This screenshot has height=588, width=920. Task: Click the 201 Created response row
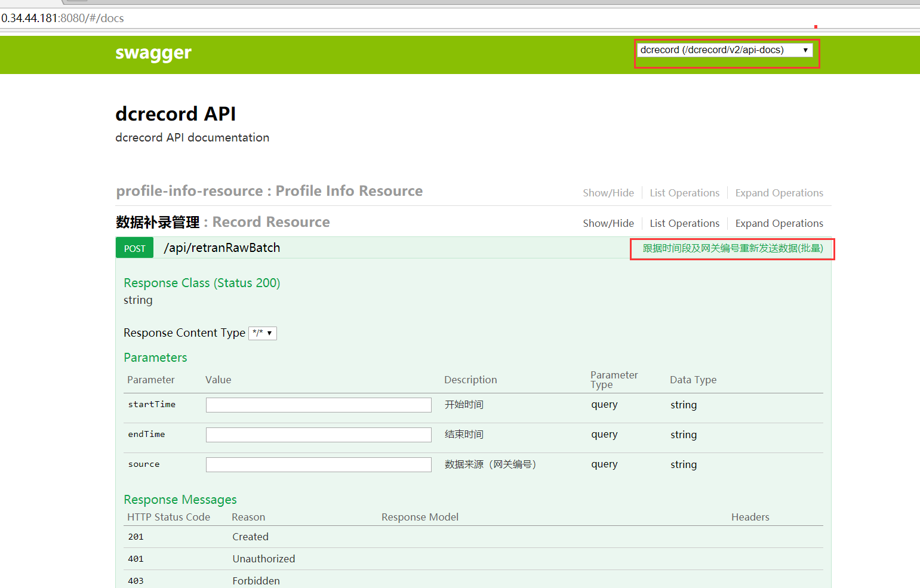click(x=250, y=537)
